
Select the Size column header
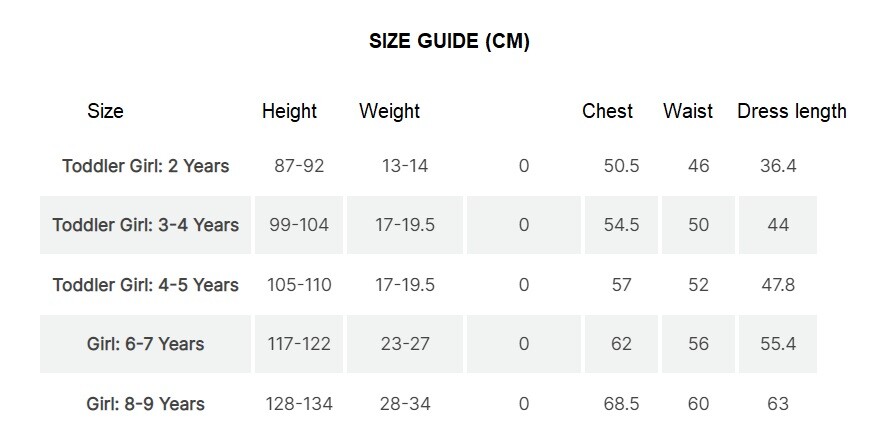(x=106, y=111)
